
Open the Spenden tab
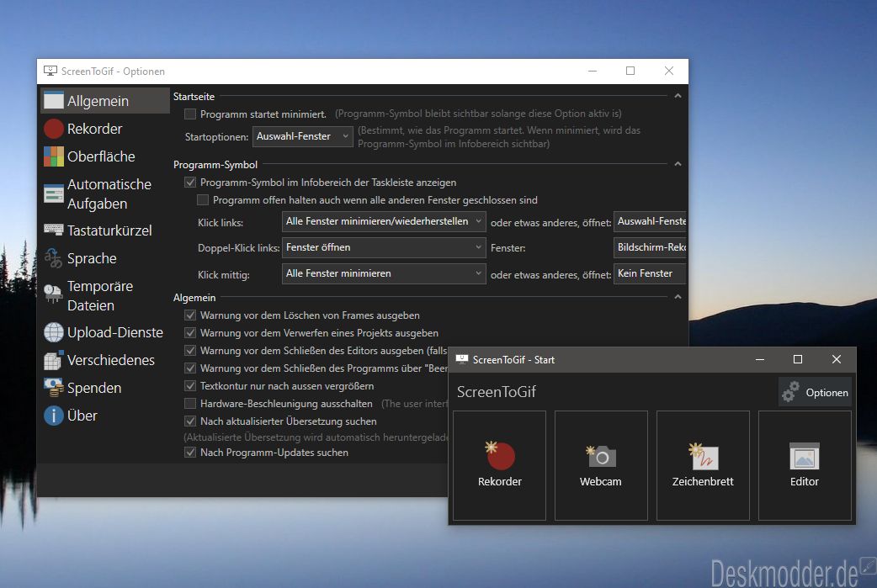pyautogui.click(x=105, y=387)
